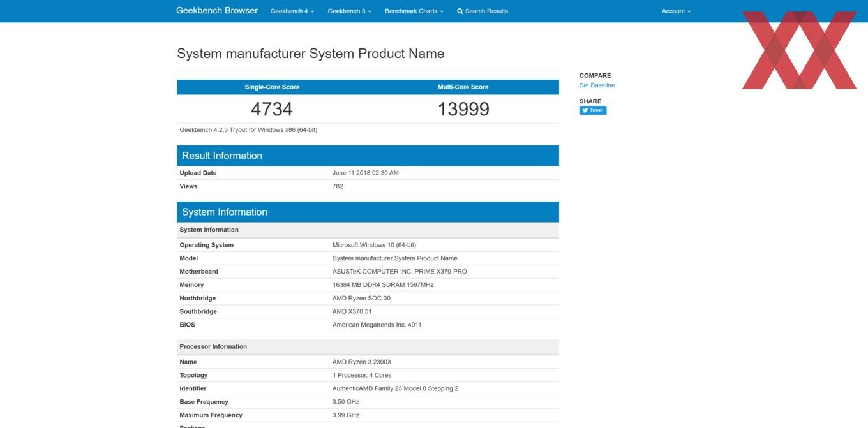Select the 1 Processor, 4 Cores topology value
The width and height of the screenshot is (868, 428).
(x=362, y=376)
